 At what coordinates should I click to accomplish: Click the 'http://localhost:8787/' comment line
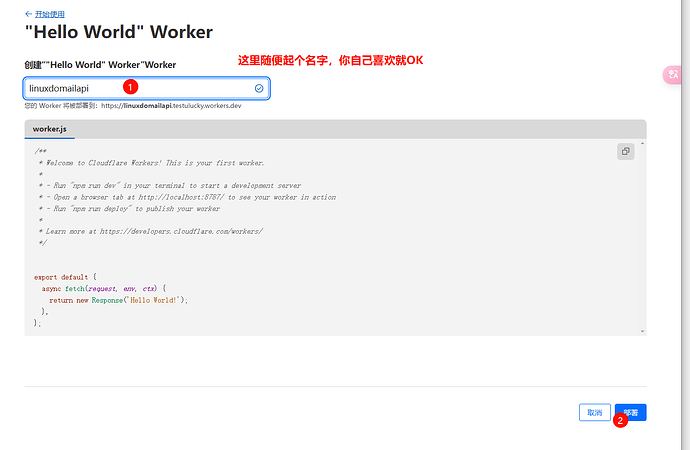pos(187,197)
